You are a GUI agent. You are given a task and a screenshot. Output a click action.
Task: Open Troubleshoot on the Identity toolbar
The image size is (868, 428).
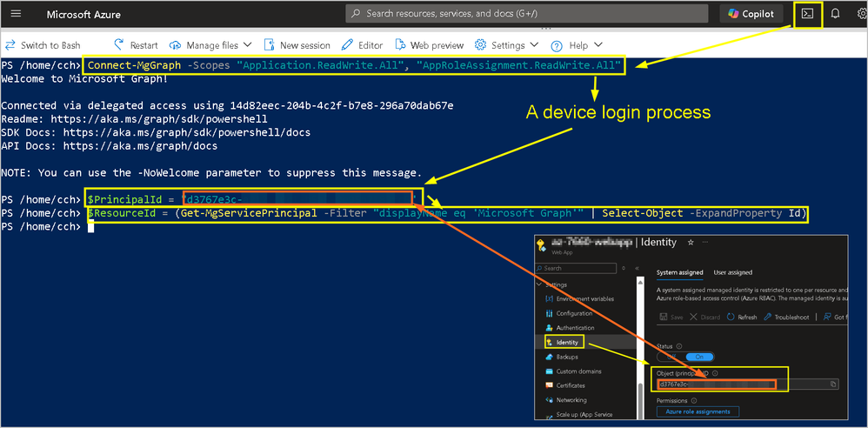click(x=786, y=318)
